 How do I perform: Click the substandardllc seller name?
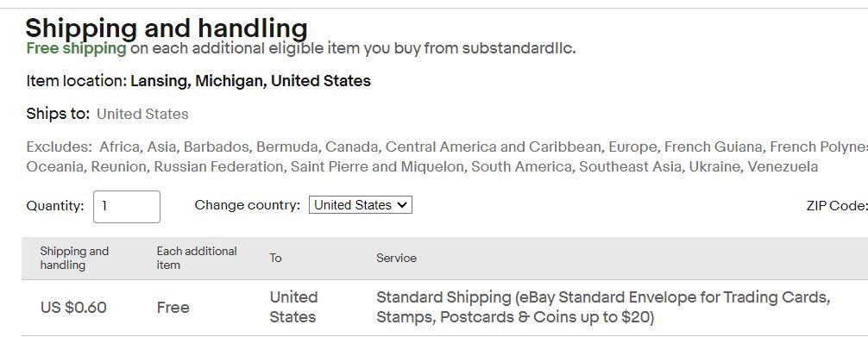coord(517,48)
